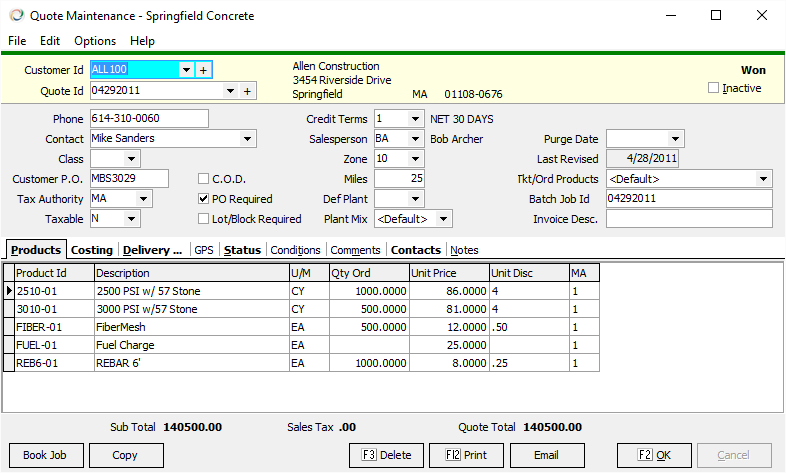This screenshot has width=786, height=473.
Task: Expand the Tkt/Ord Products dropdown
Action: tap(764, 179)
